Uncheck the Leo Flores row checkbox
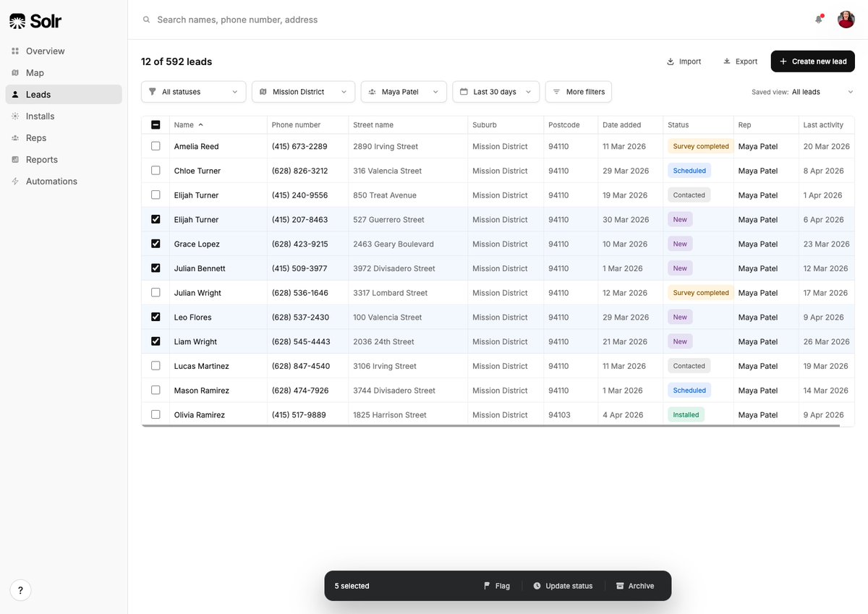This screenshot has width=868, height=614. (x=156, y=317)
